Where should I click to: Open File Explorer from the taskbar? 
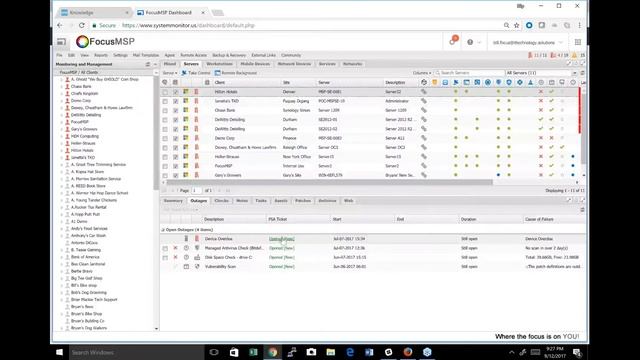331,352
